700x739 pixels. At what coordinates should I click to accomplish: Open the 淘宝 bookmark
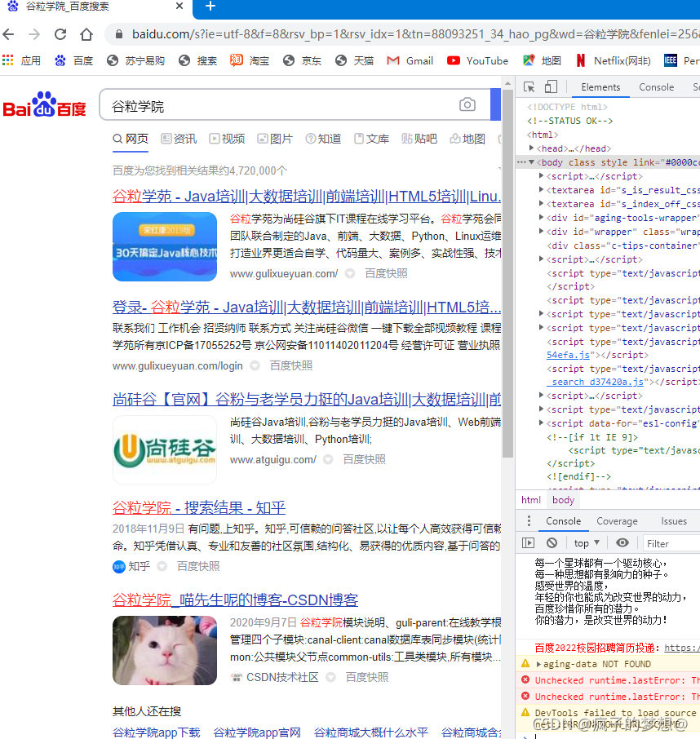click(250, 61)
